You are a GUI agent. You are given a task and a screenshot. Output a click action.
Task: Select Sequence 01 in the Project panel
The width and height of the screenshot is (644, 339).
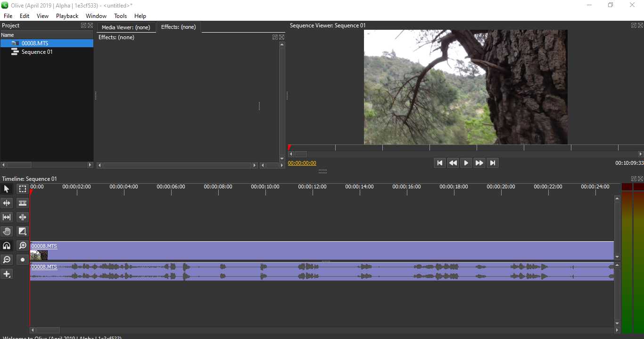37,52
